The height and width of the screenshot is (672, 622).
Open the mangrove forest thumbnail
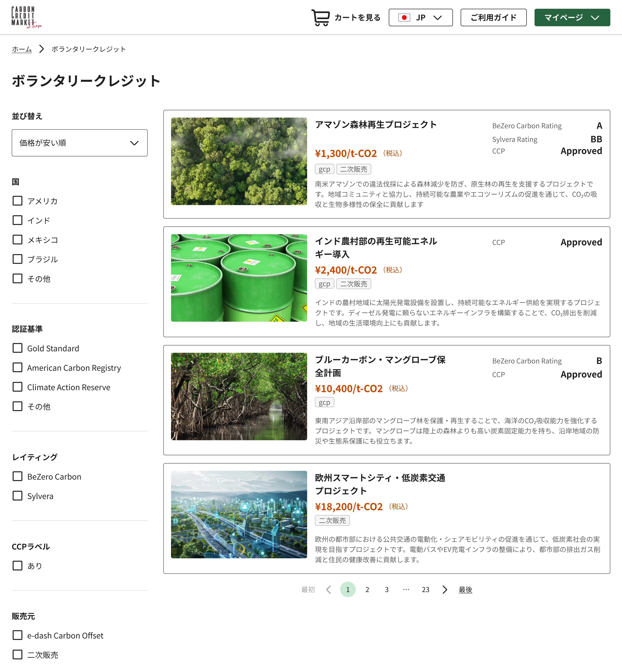click(x=239, y=396)
